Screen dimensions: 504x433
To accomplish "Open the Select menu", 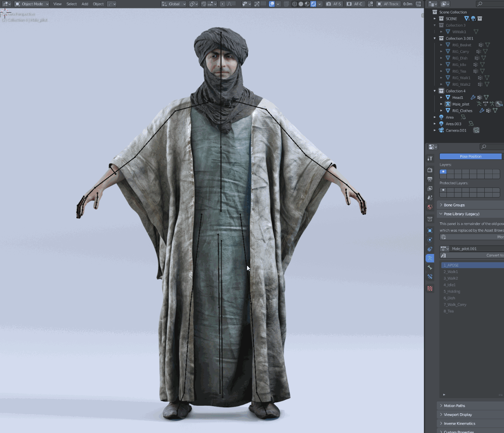I will pos(71,4).
